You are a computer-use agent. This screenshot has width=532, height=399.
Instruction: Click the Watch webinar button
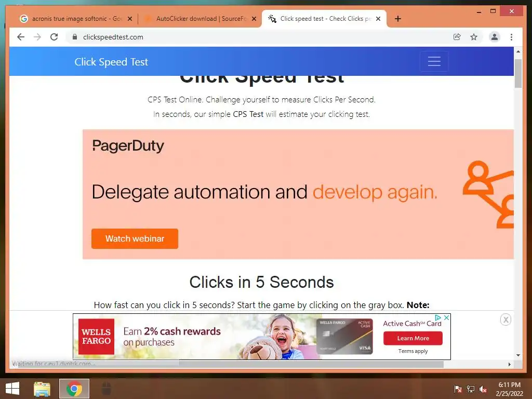[135, 238]
